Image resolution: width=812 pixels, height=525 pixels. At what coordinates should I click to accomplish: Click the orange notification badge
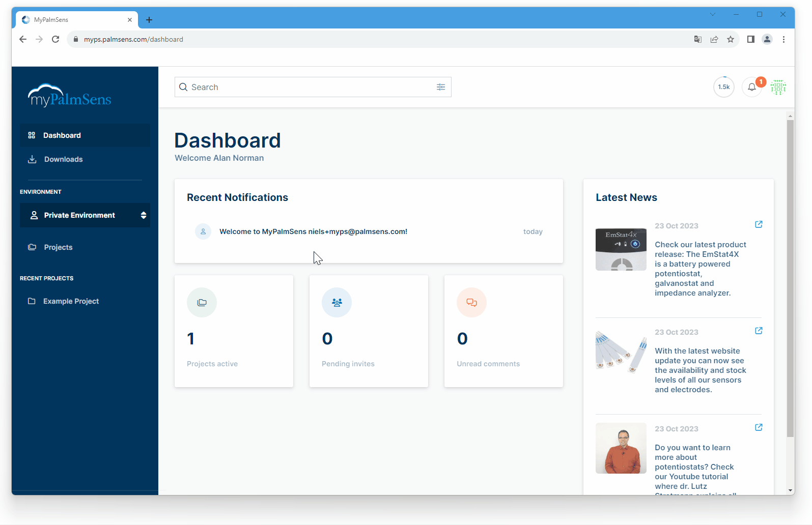761,82
